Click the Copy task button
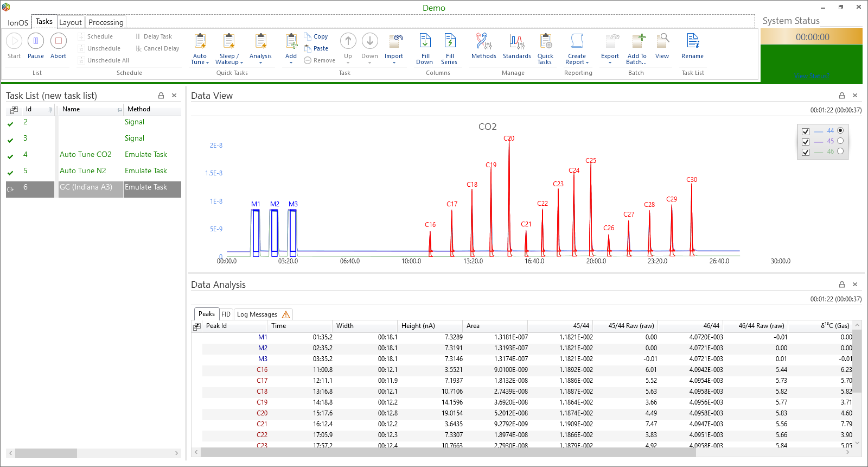 (320, 36)
